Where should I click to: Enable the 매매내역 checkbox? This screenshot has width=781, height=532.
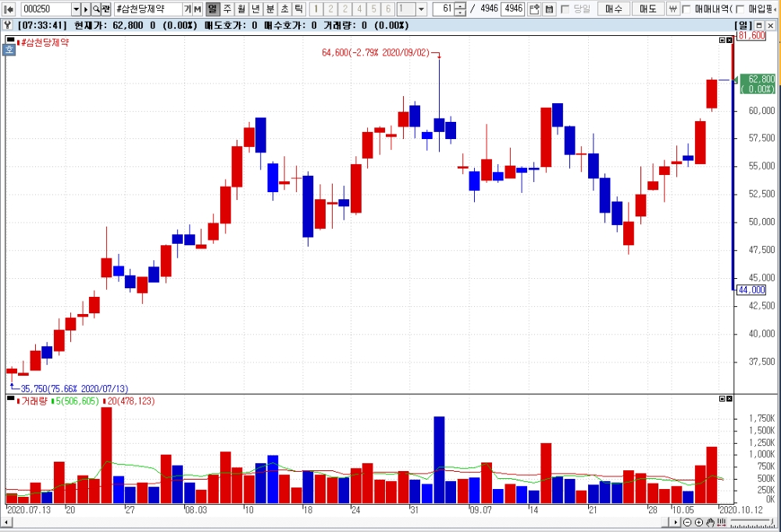click(686, 9)
